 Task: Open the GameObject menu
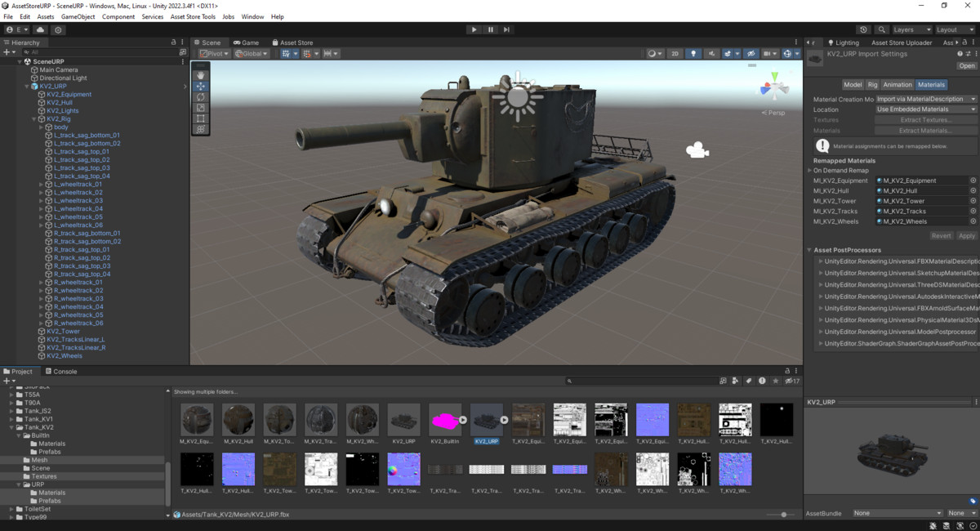pos(78,16)
